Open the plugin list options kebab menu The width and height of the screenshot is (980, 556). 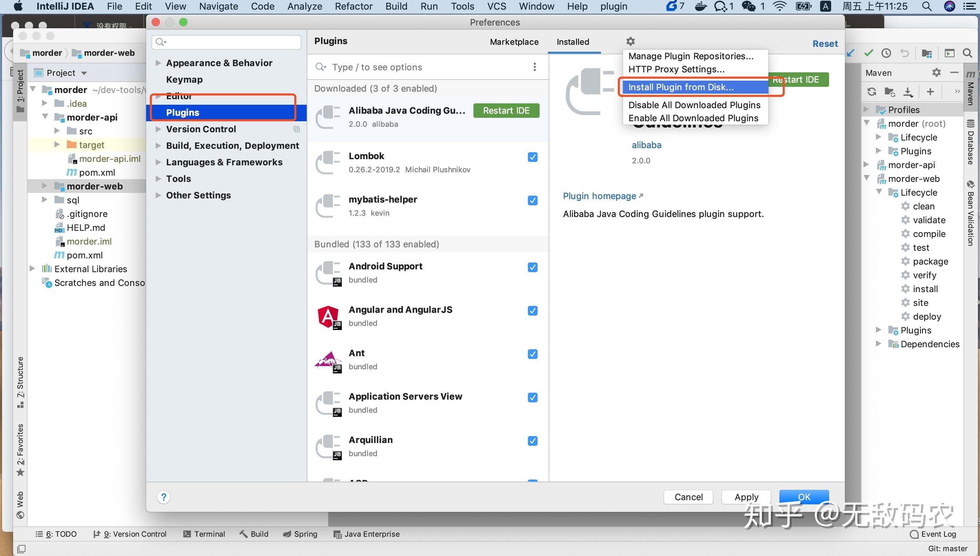535,67
